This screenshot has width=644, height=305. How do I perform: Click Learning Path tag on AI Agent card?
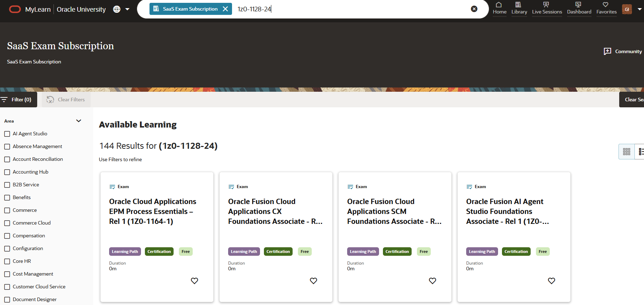[482, 252]
